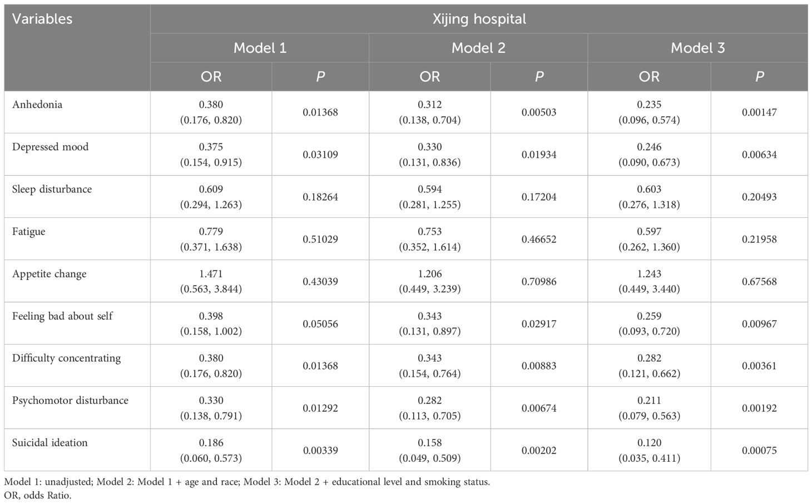This screenshot has height=504, width=812.
Task: Select the Appetite change row label
Action: [49, 273]
